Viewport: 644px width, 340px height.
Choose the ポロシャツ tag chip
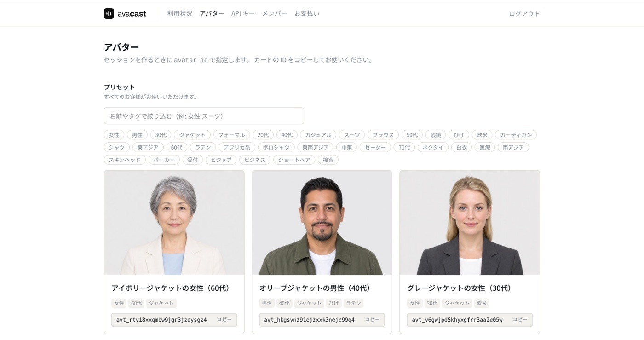tap(276, 147)
